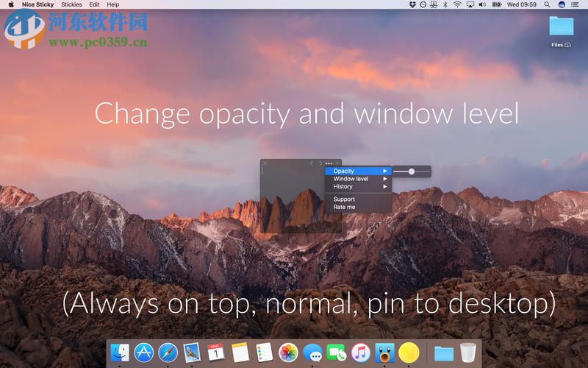Open Notification Center list icon

click(575, 4)
